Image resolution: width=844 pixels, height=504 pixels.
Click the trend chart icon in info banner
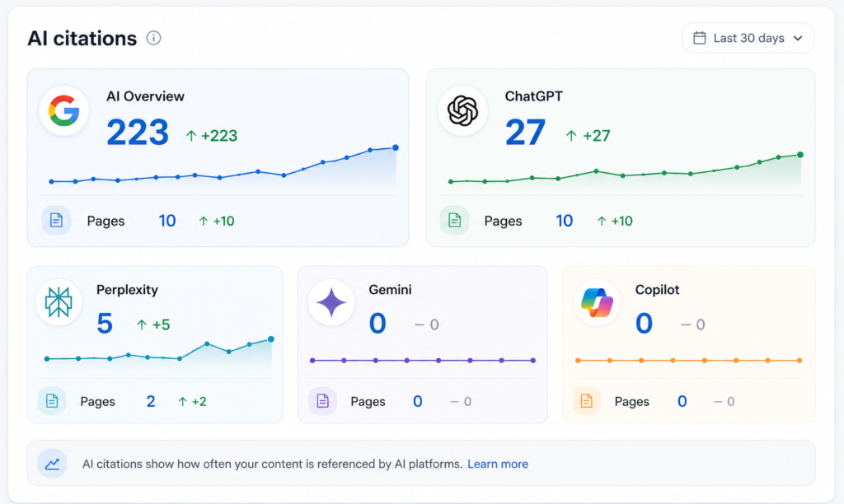(x=52, y=463)
